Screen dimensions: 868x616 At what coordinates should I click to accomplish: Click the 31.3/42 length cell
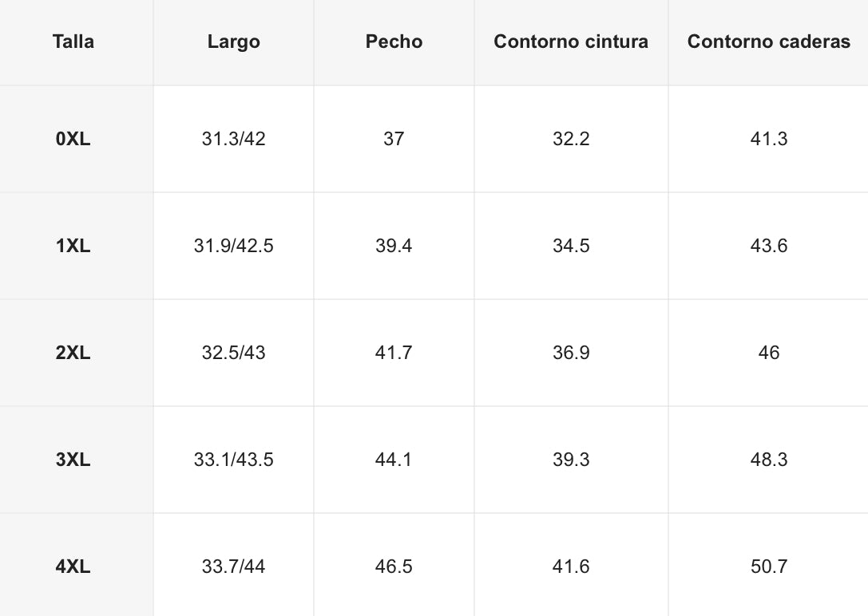[x=233, y=139]
